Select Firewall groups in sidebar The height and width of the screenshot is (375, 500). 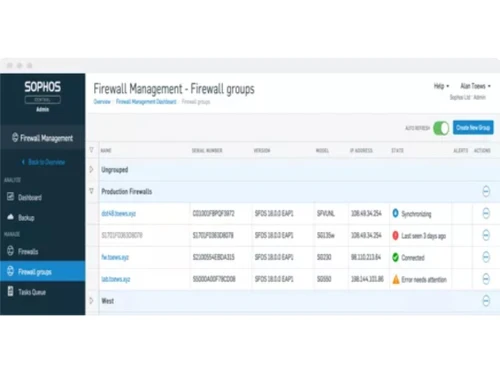(x=42, y=271)
